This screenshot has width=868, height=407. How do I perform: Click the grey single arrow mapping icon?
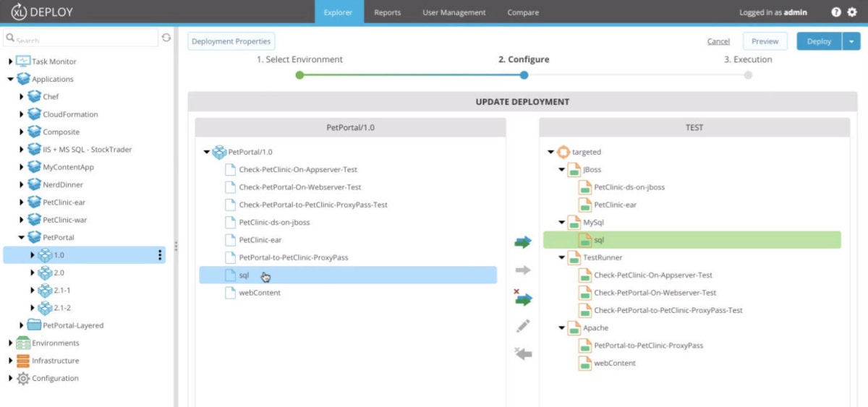pos(523,270)
